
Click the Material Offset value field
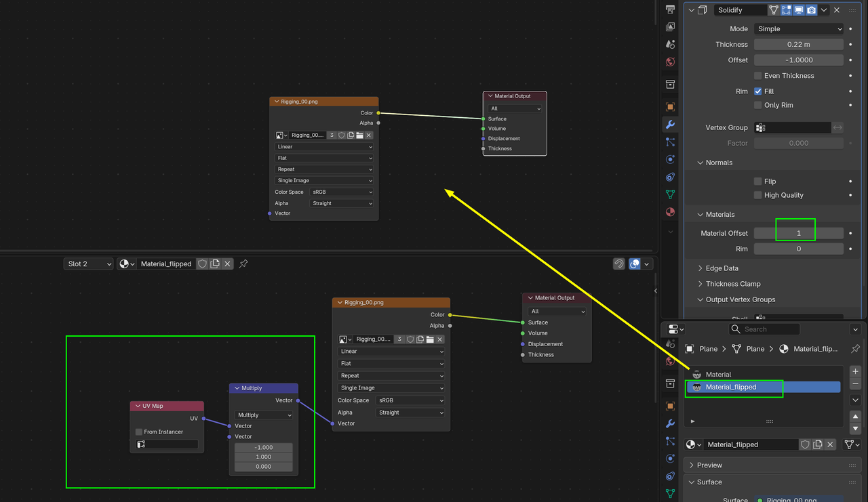(x=799, y=233)
